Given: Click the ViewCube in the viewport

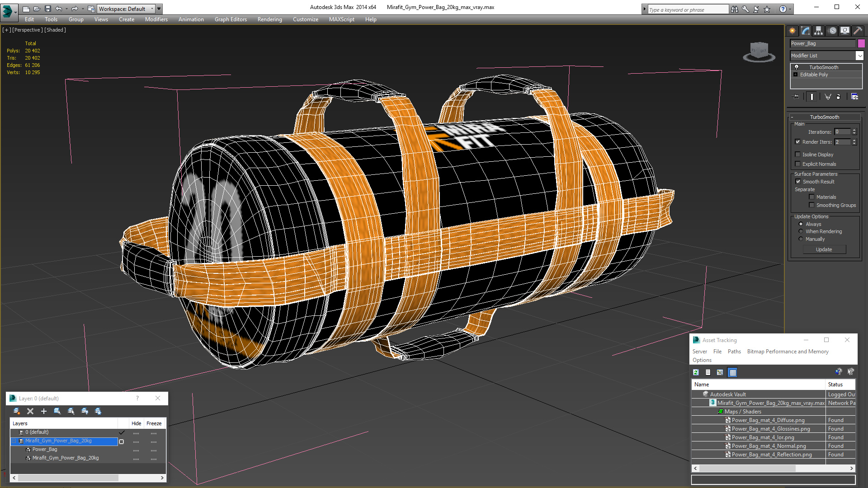Looking at the screenshot, I should pyautogui.click(x=759, y=51).
